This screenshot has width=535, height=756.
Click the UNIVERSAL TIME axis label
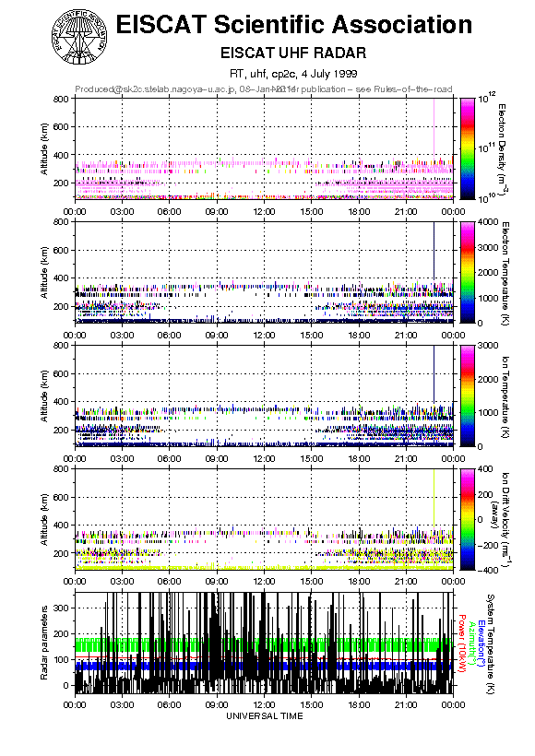pyautogui.click(x=265, y=716)
